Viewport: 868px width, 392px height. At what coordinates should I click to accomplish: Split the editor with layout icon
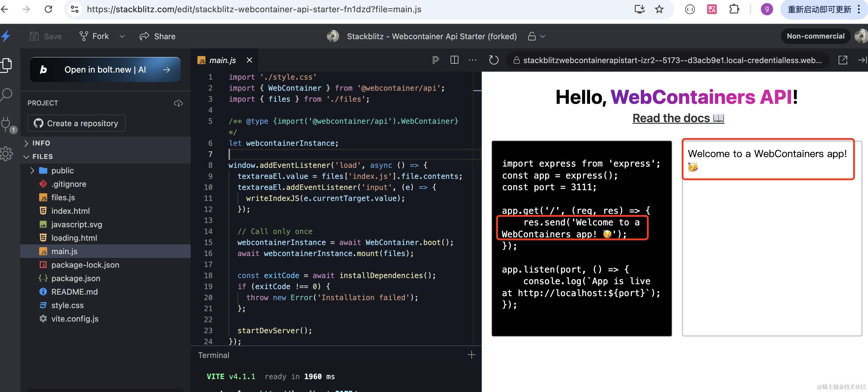(454, 60)
